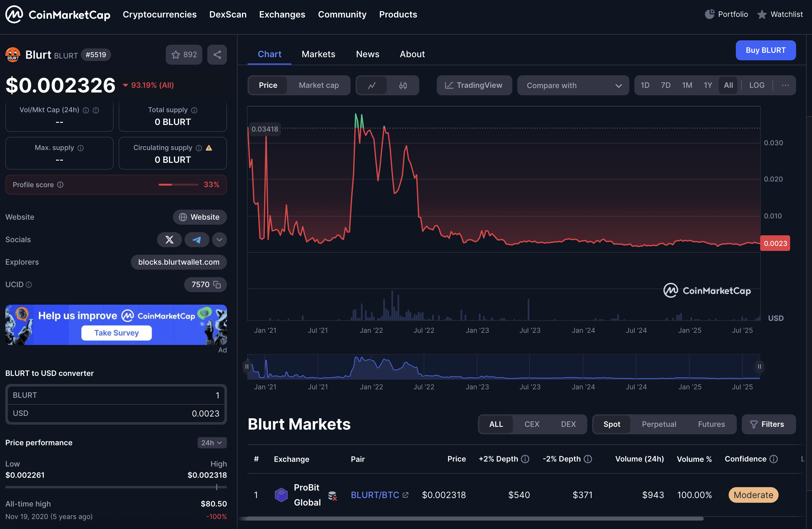Switch chart to Market cap view

[319, 85]
